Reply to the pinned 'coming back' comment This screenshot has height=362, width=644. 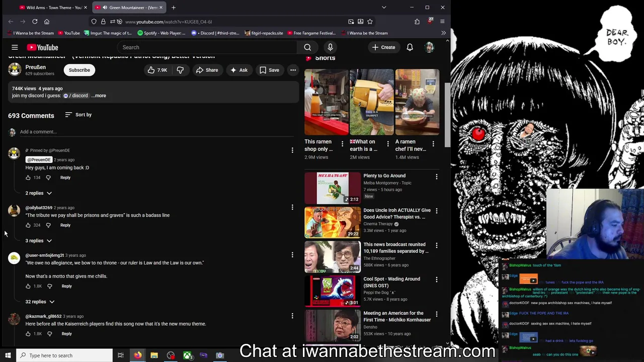[x=65, y=177]
